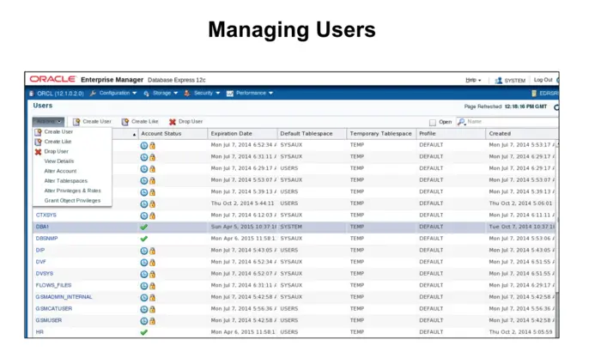Click the lock icon in FLOWS_FILES row
The width and height of the screenshot is (601, 364).
pos(152,286)
